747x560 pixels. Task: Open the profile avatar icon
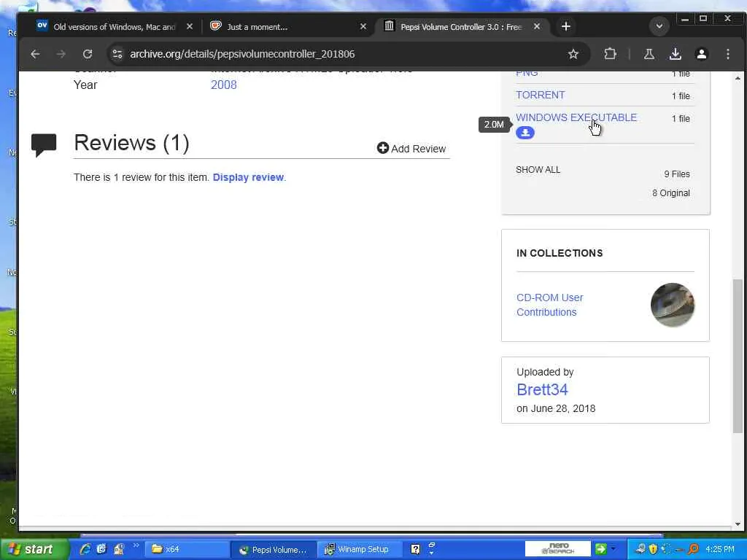(x=701, y=54)
